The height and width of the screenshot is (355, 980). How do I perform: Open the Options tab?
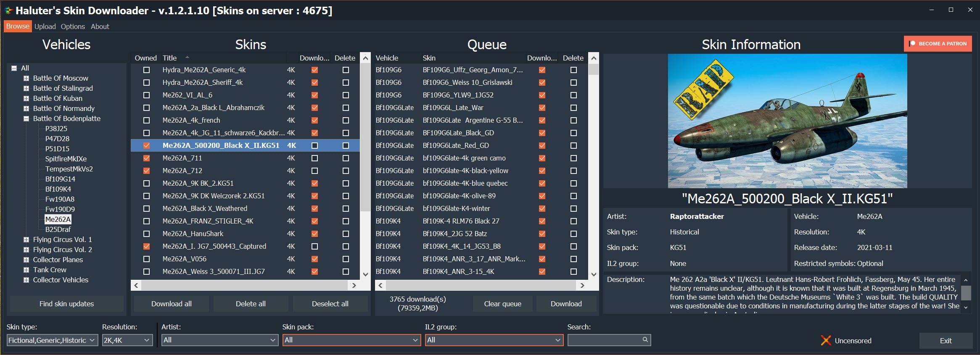73,26
